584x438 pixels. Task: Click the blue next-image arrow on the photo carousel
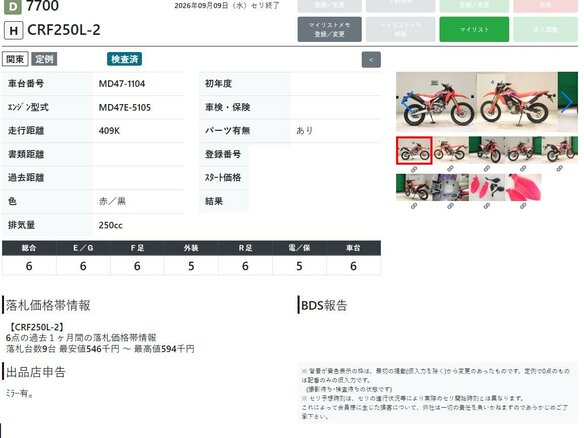click(x=566, y=102)
